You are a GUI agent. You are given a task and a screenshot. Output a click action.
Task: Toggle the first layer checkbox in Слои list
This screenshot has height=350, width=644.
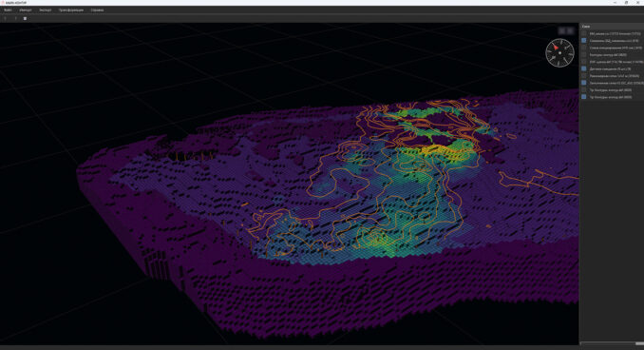583,33
